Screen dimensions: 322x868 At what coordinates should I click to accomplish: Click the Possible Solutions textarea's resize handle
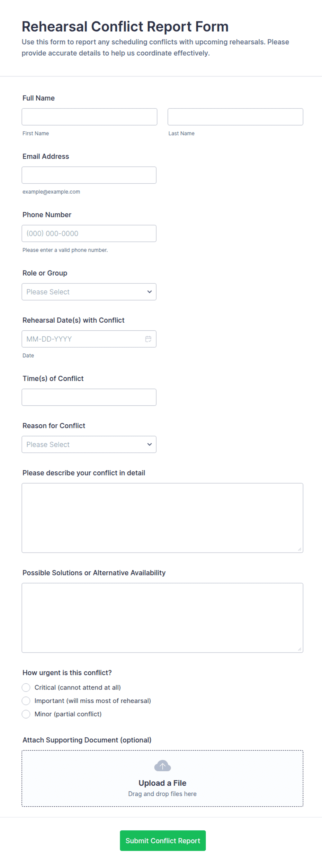pos(299,649)
